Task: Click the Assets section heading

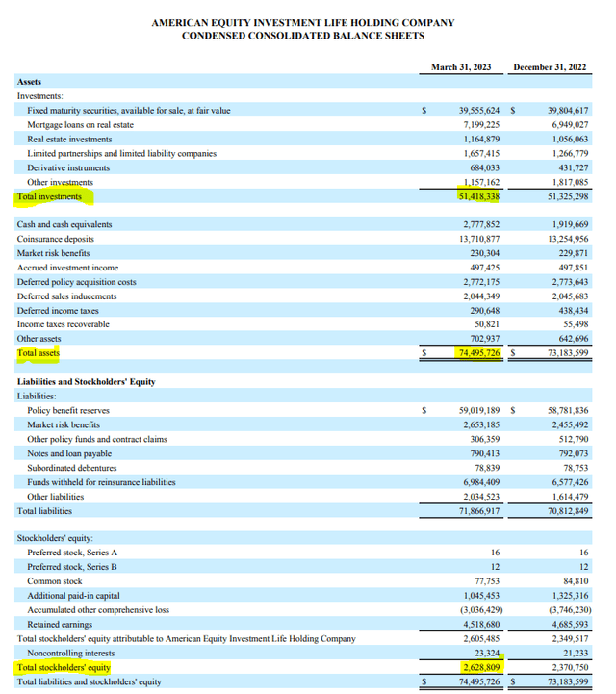Action: point(29,83)
